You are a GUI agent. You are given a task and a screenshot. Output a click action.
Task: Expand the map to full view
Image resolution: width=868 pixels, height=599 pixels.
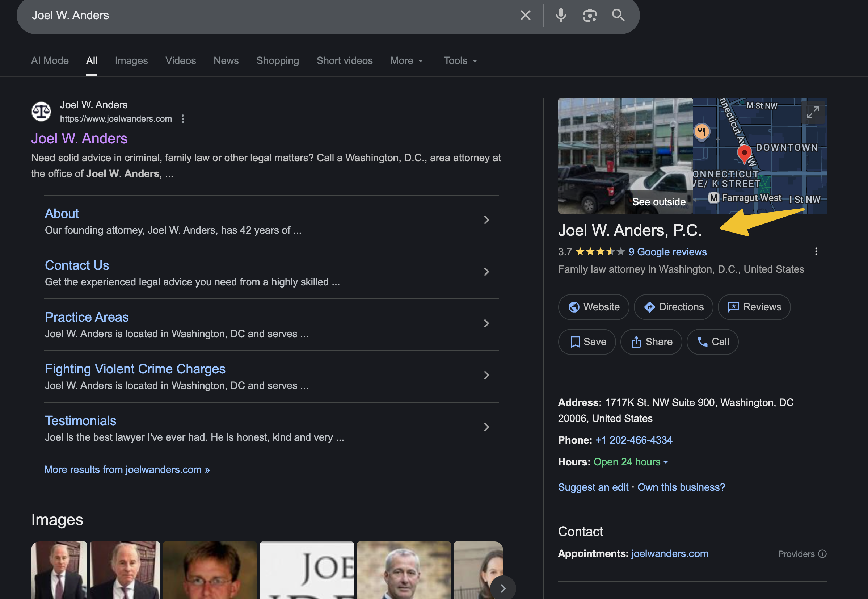(x=813, y=112)
